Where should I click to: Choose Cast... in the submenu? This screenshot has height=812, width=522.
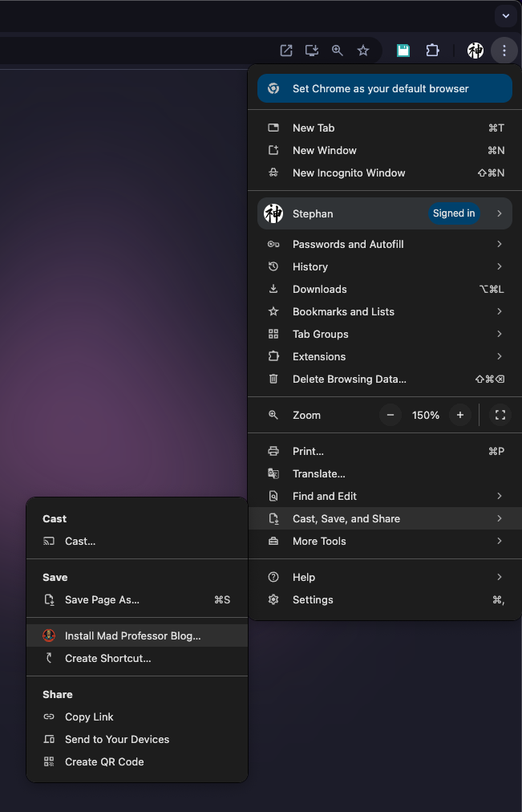click(137, 541)
